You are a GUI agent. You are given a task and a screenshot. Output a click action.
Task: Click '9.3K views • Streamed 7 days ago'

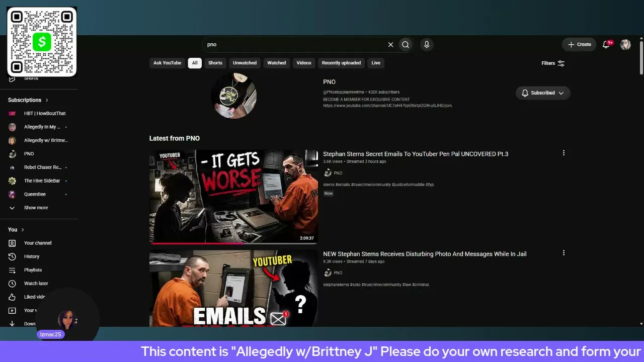tap(354, 261)
